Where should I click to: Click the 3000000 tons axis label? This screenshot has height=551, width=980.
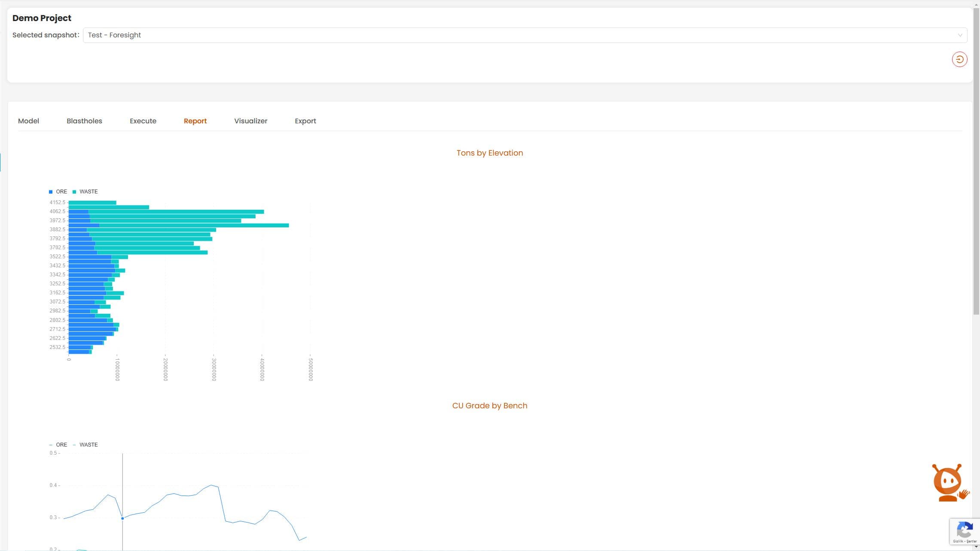click(214, 370)
